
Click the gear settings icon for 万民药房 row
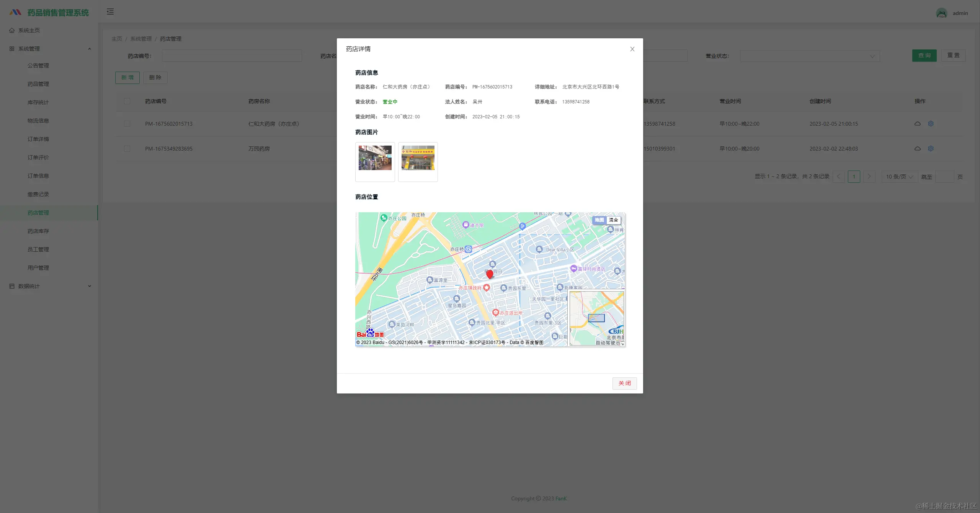point(931,149)
